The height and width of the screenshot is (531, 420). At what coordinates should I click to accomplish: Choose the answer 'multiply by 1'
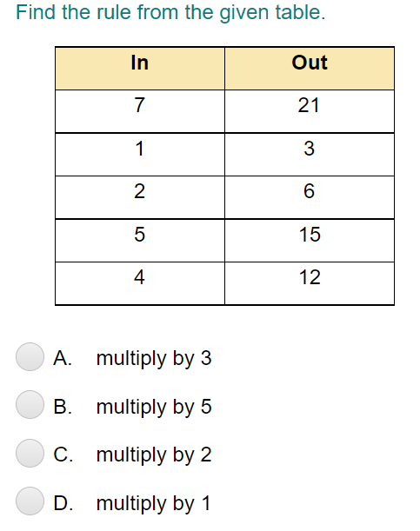click(x=153, y=503)
